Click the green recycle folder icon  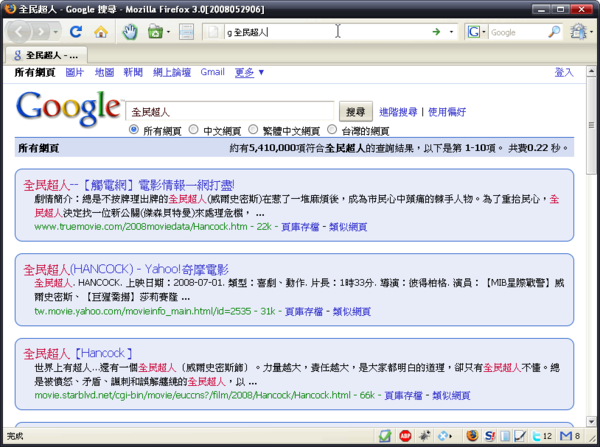click(155, 32)
